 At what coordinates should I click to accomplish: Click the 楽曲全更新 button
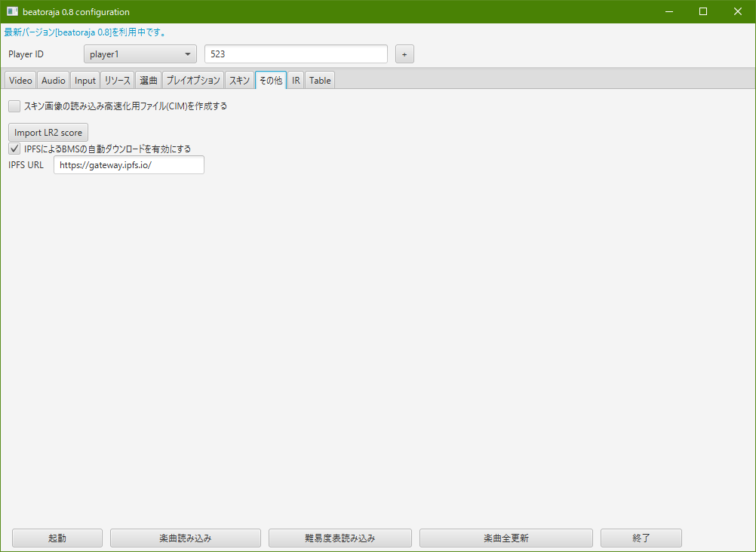[x=506, y=538]
